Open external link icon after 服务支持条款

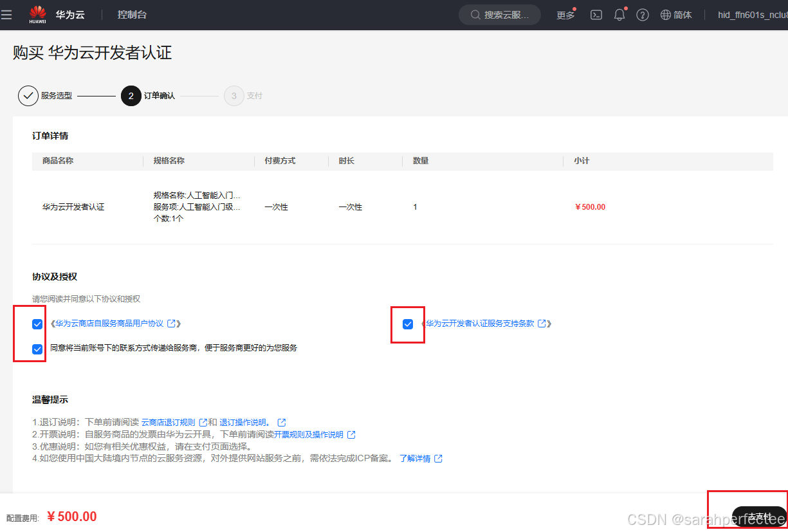[x=542, y=324]
